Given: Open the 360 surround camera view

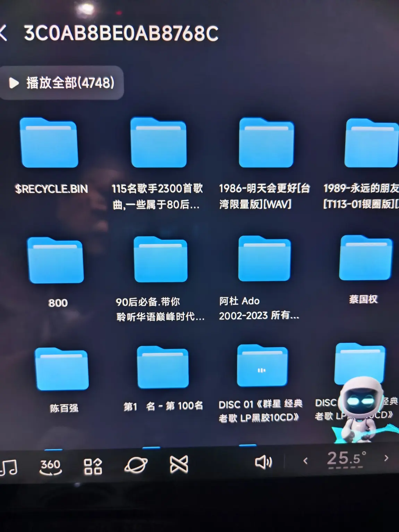Looking at the screenshot, I should point(51,466).
